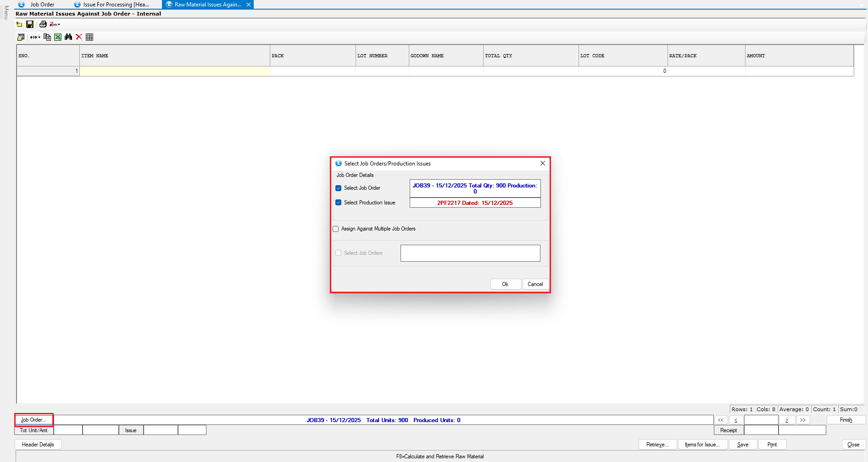Click the empty Select Job Orders field
This screenshot has height=462, width=868.
point(470,253)
